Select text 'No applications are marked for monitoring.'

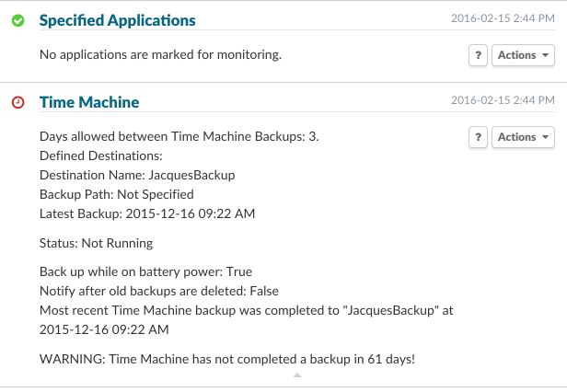160,54
